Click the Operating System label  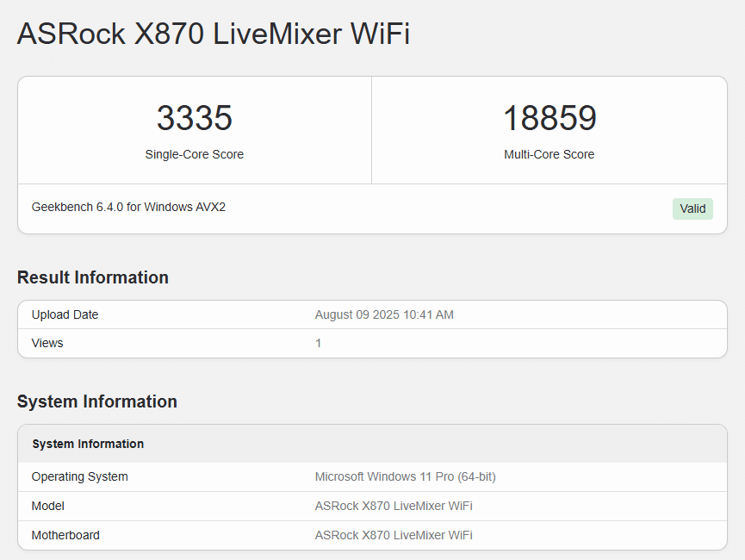79,476
